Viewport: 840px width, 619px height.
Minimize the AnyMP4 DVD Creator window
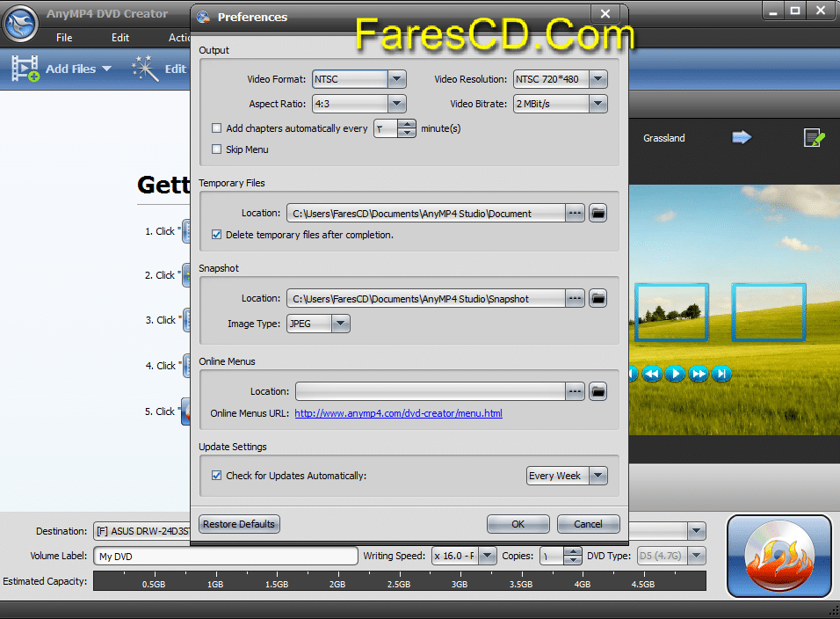click(773, 11)
